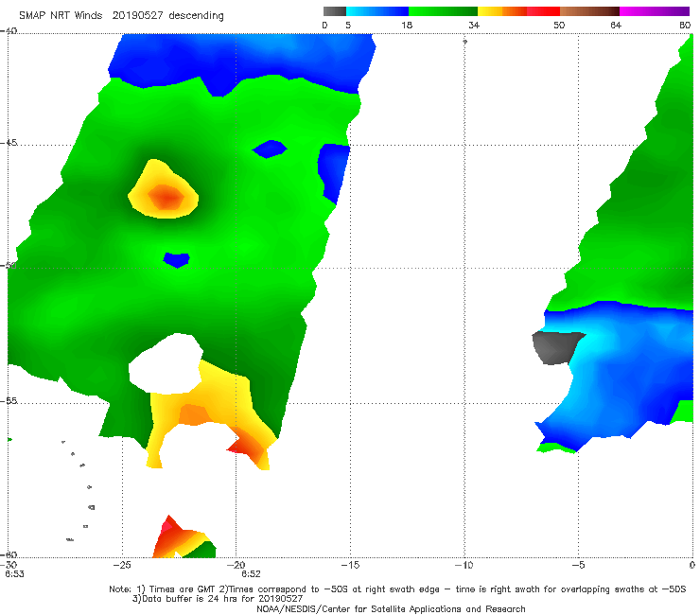Click the cyan-to-blue 5–18 color bar segment

pos(377,11)
